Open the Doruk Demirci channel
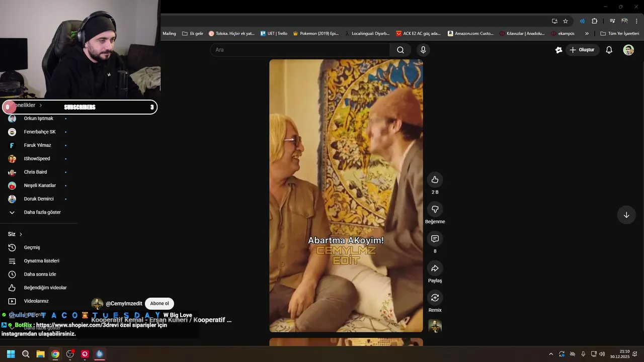This screenshot has height=362, width=644. pos(38,199)
